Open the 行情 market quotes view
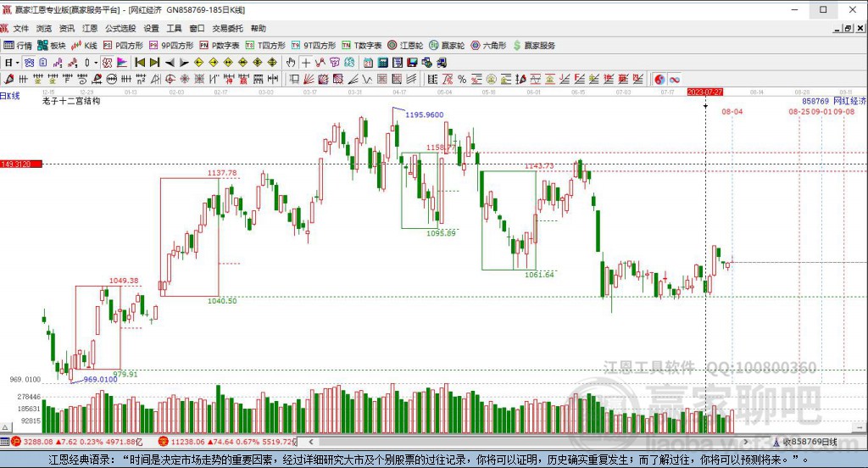The image size is (868, 468). tap(18, 46)
